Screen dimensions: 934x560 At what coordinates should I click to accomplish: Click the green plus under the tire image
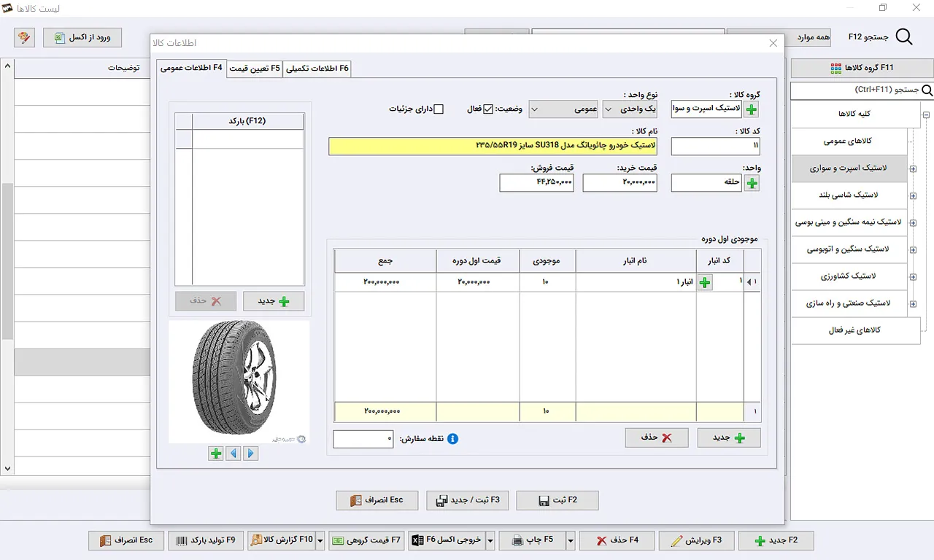[x=215, y=454]
